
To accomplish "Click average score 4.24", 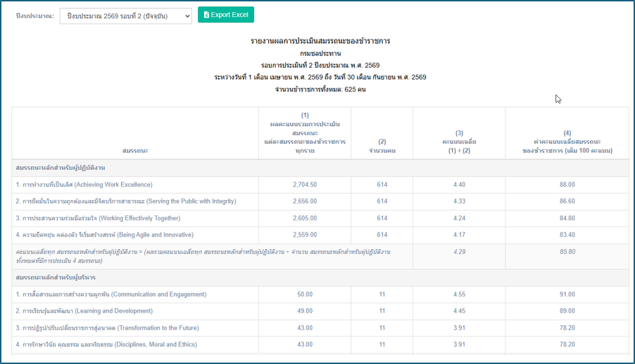I will click(x=459, y=218).
